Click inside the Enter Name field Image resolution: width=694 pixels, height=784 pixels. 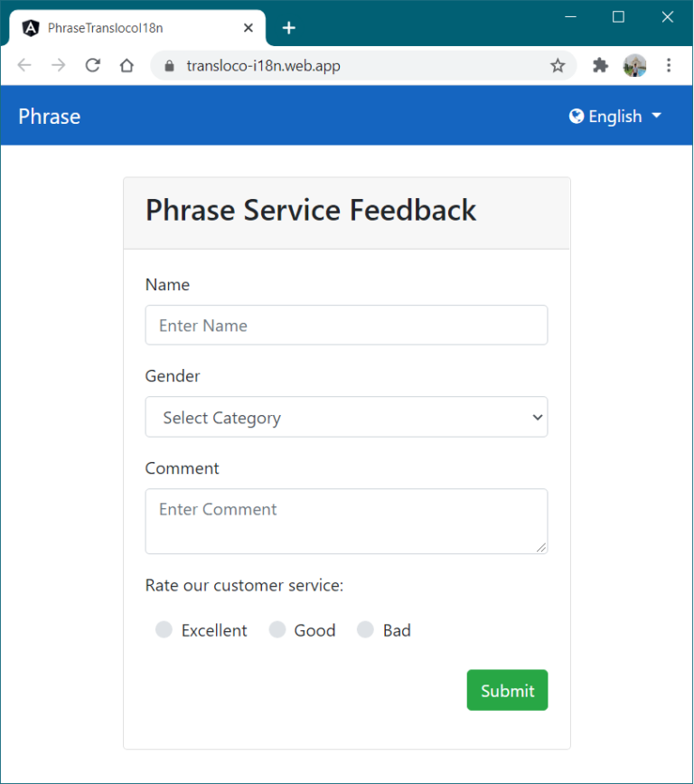pyautogui.click(x=346, y=325)
